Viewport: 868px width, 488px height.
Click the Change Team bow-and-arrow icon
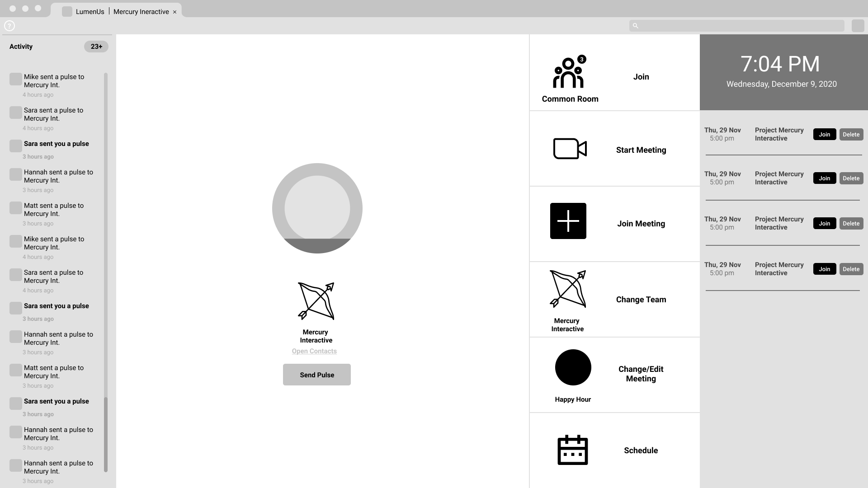point(568,289)
